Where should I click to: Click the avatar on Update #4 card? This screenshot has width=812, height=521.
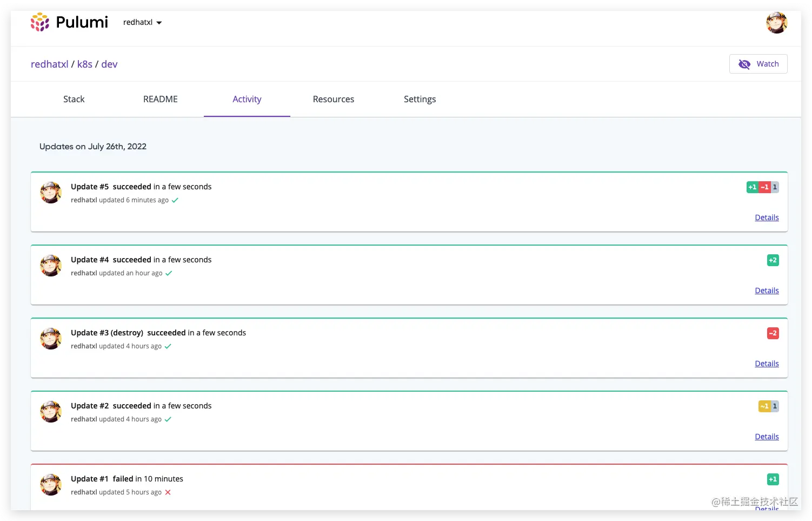51,266
